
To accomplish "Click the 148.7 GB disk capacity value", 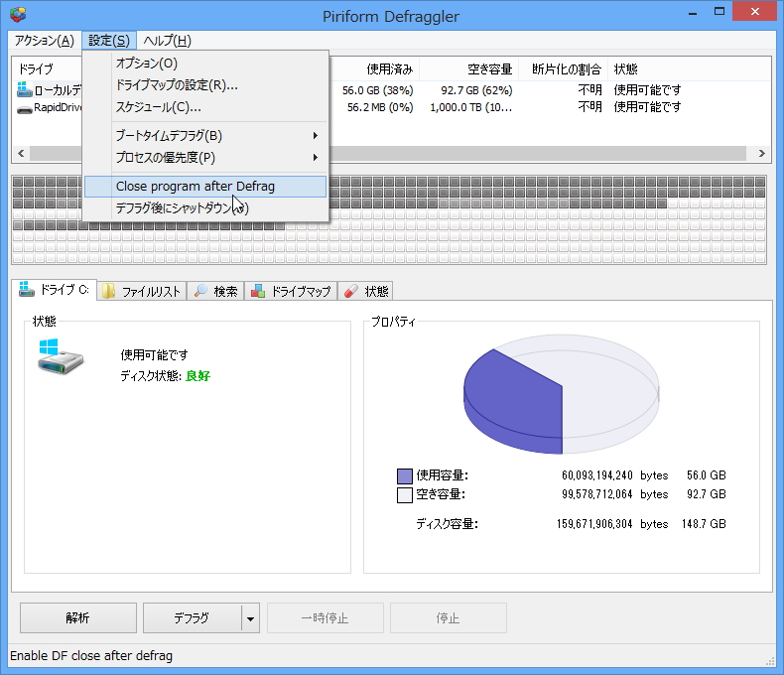I will coord(704,524).
